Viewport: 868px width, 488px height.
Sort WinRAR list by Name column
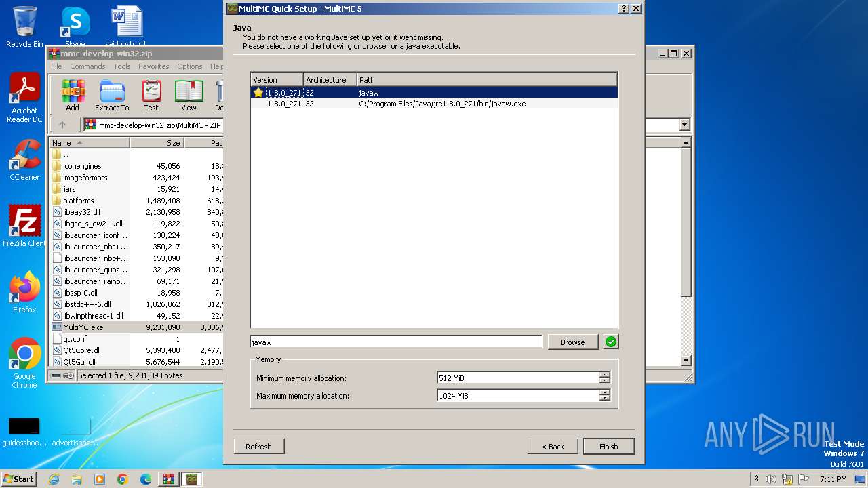click(89, 143)
